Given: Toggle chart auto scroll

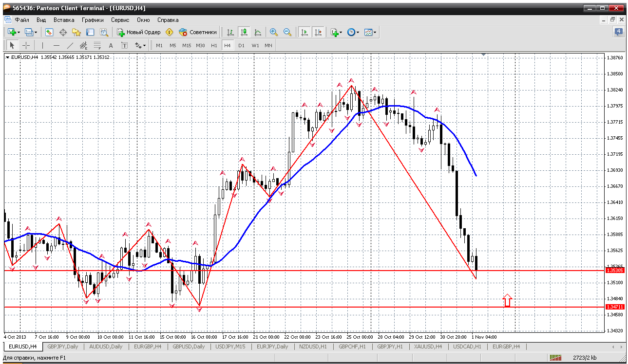Looking at the screenshot, I should [x=304, y=32].
